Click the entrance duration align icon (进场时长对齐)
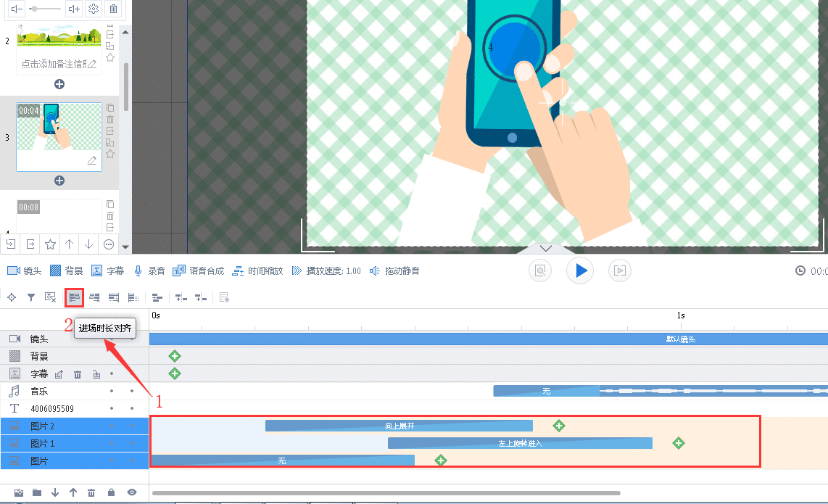828x504 pixels. [x=74, y=297]
